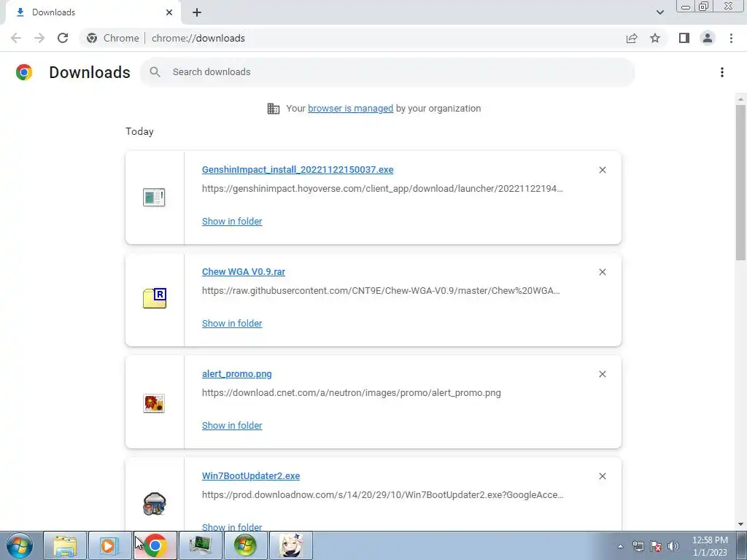This screenshot has height=560, width=747.
Task: Bookmark this tab with the star icon
Action: click(655, 38)
